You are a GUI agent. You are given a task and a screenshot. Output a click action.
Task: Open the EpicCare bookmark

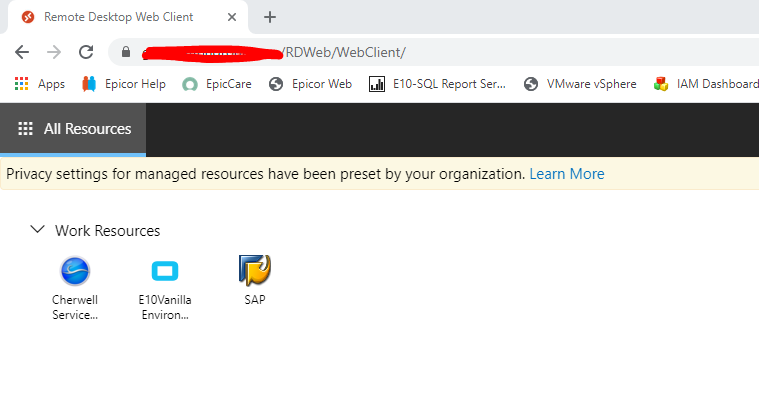(217, 84)
